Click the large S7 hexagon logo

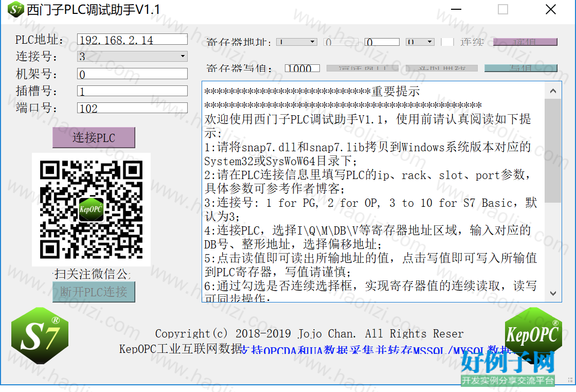40,336
